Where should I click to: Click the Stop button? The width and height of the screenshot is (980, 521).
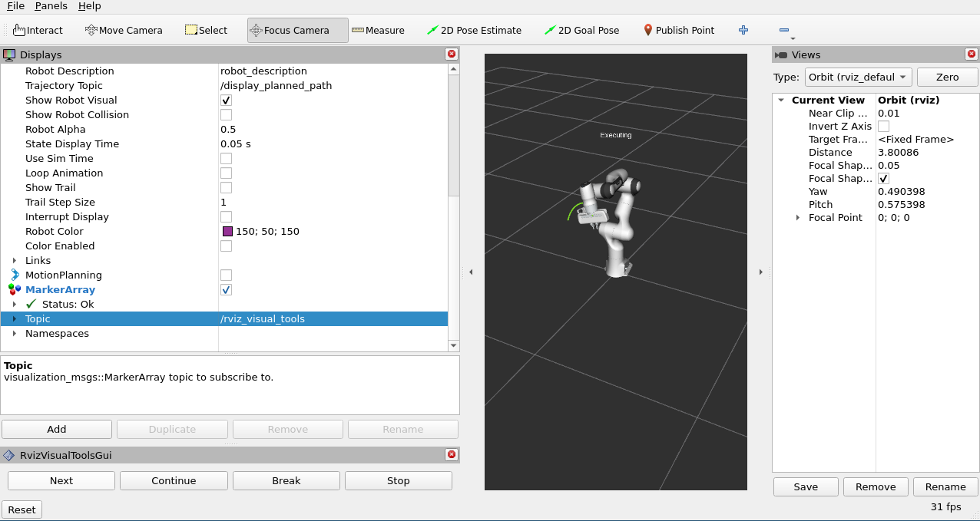tap(399, 480)
